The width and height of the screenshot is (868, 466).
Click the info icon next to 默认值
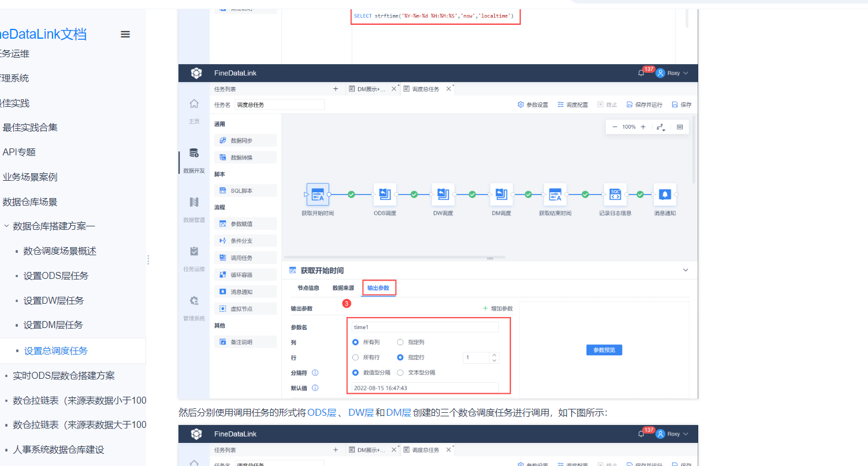point(315,388)
